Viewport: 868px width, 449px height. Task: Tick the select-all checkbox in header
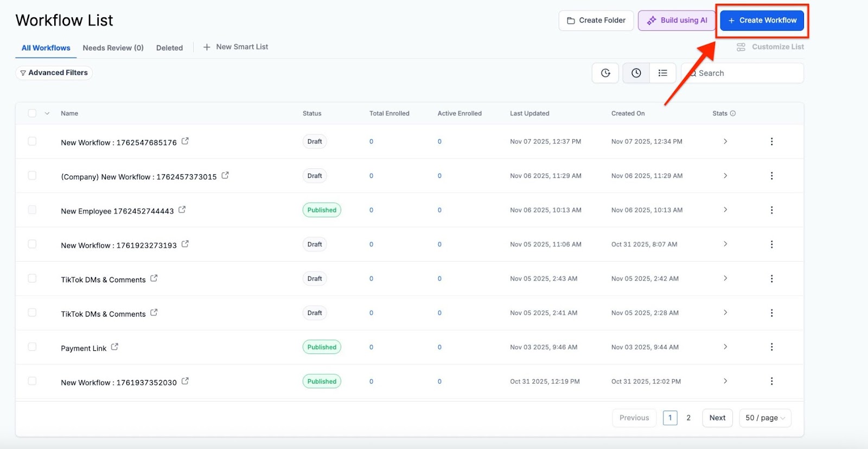pyautogui.click(x=32, y=113)
